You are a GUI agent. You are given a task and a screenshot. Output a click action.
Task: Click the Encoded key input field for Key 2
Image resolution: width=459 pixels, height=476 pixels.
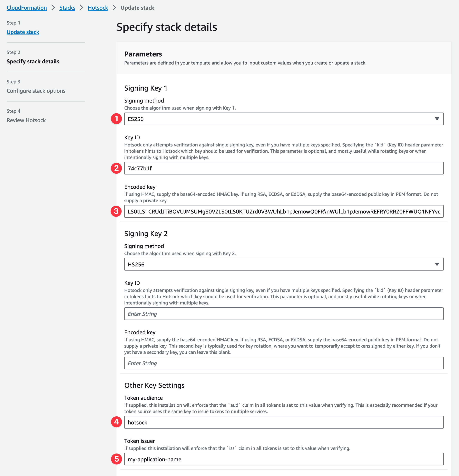284,363
